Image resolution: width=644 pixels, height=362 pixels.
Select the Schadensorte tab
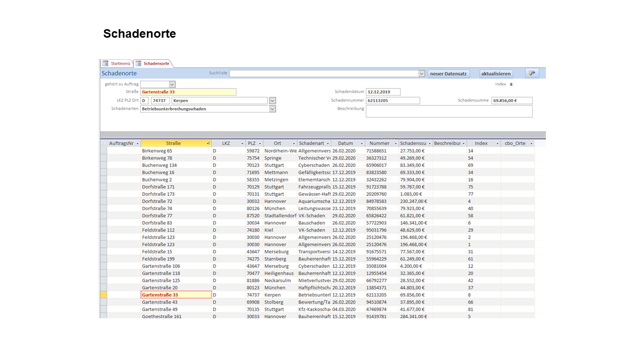[x=156, y=63]
